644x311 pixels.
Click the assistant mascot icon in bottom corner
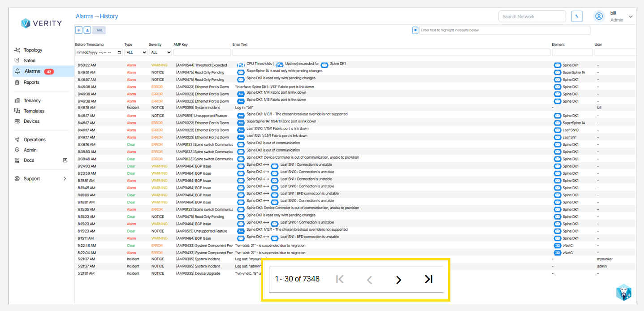coord(624,292)
